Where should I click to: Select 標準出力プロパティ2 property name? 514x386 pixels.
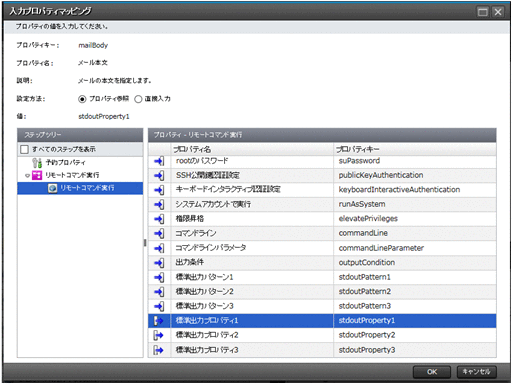coord(207,335)
